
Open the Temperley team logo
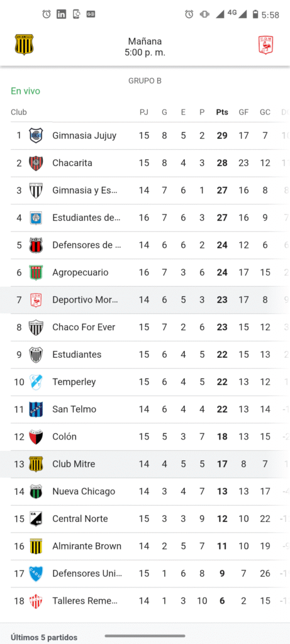click(x=36, y=382)
